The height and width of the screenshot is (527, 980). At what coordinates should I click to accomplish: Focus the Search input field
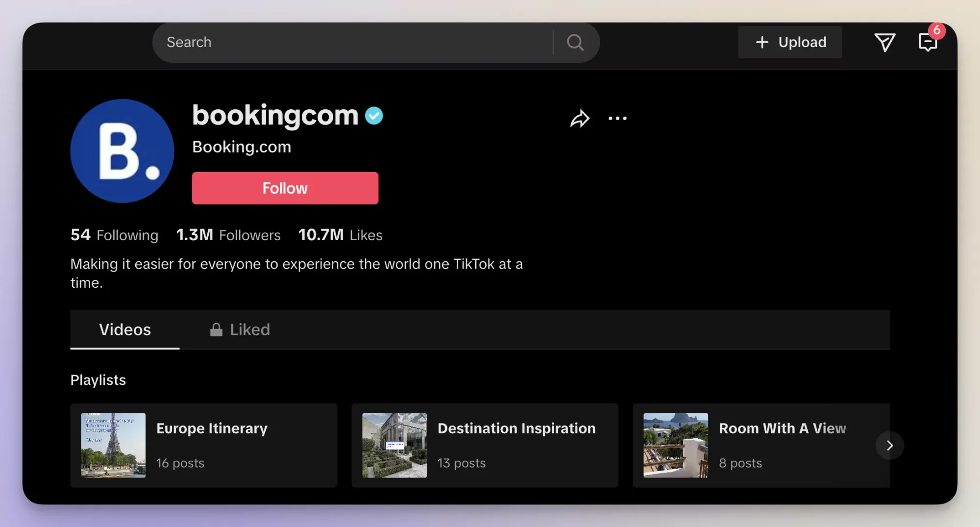point(353,43)
